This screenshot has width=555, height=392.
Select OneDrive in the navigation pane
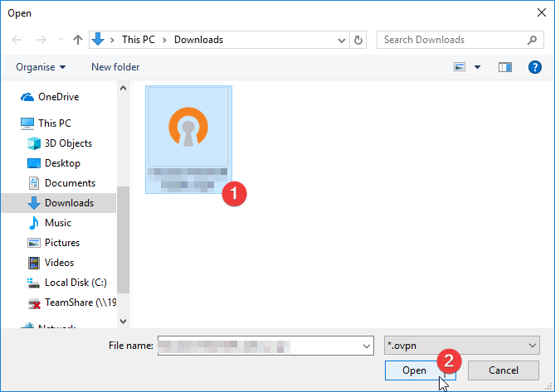tap(58, 97)
